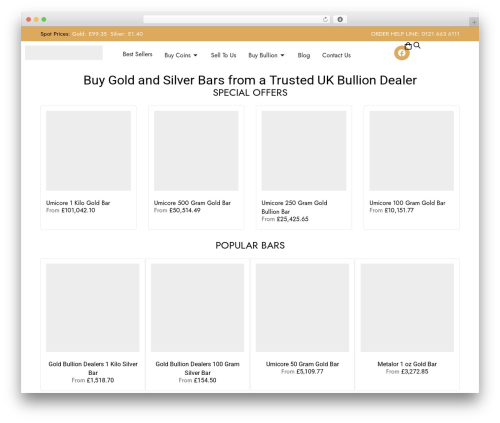
Task: Click the Order Help Line phone number
Action: [440, 34]
